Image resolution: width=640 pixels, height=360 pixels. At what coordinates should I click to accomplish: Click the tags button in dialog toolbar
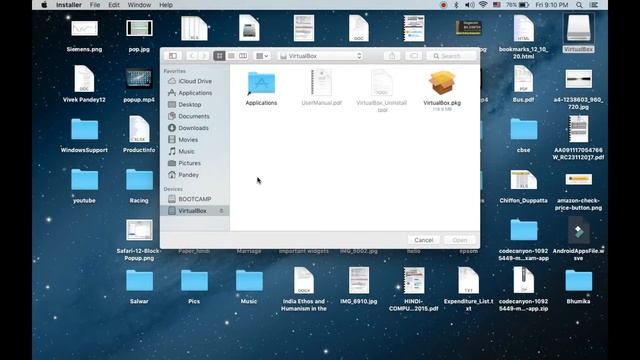[413, 56]
